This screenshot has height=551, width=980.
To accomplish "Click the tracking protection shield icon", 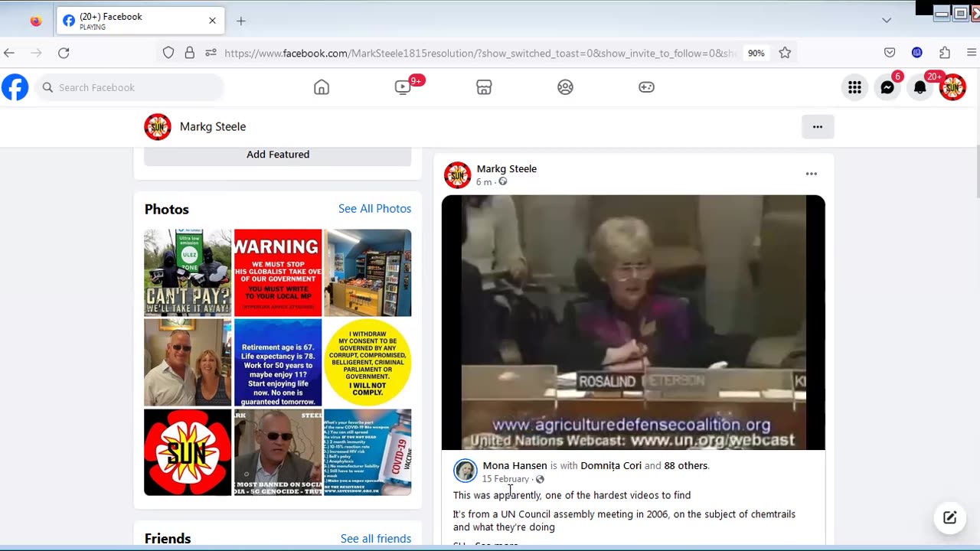I will pos(168,53).
